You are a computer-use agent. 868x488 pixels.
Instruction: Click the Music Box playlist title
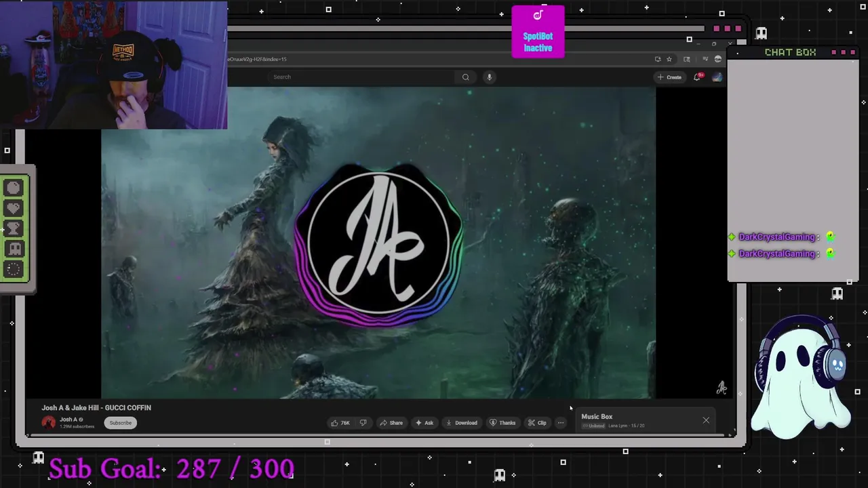[597, 417]
